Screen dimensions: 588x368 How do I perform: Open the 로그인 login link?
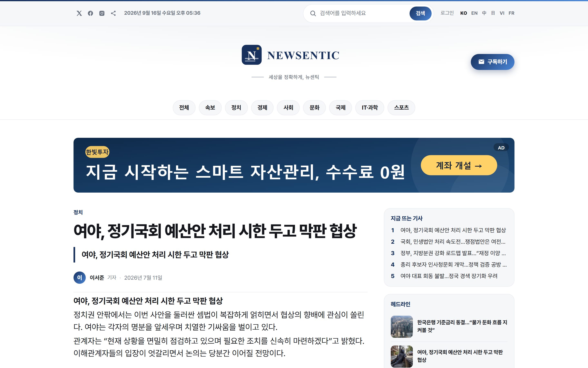(x=447, y=13)
